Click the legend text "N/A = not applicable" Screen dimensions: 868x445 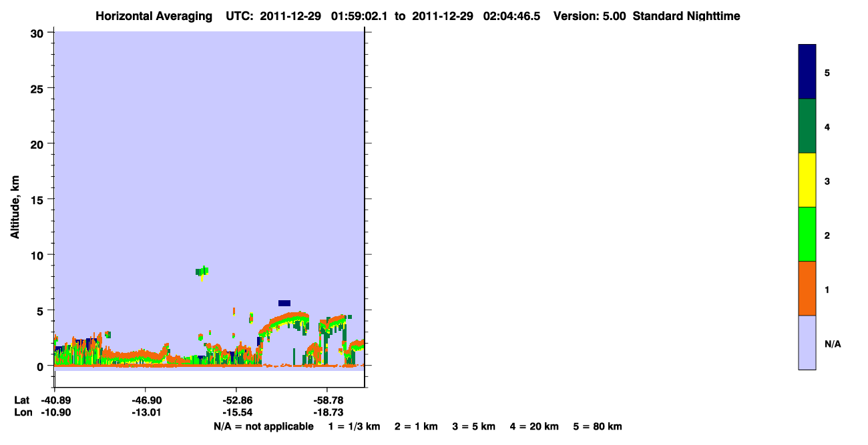pyautogui.click(x=263, y=426)
